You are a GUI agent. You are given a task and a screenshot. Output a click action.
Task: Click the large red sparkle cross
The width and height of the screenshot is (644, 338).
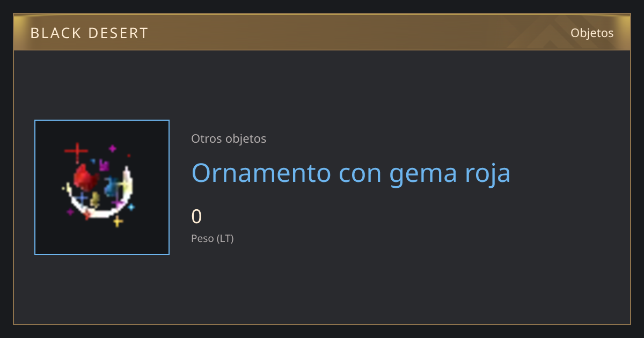tap(76, 152)
